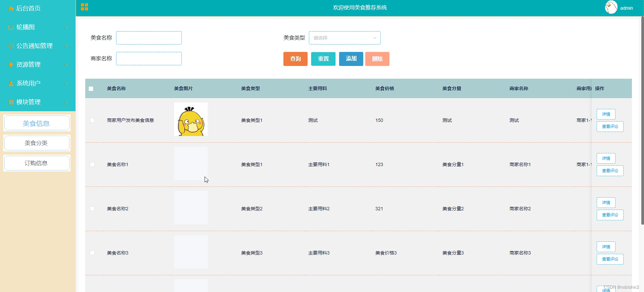Viewport: 644px width, 292px height.
Task: Click the 美食类型2 cell
Action: (x=252, y=209)
